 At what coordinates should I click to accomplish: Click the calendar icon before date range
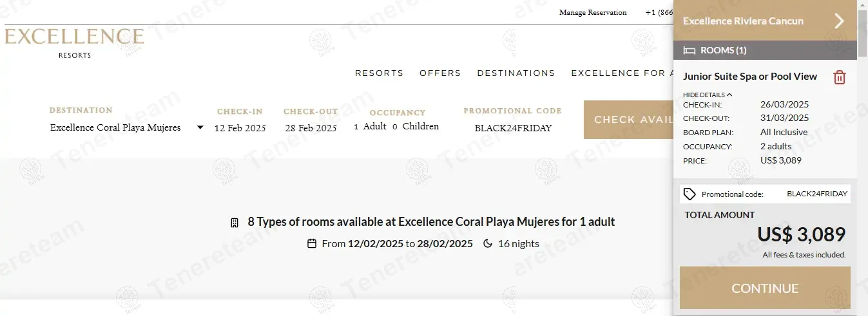click(x=312, y=244)
